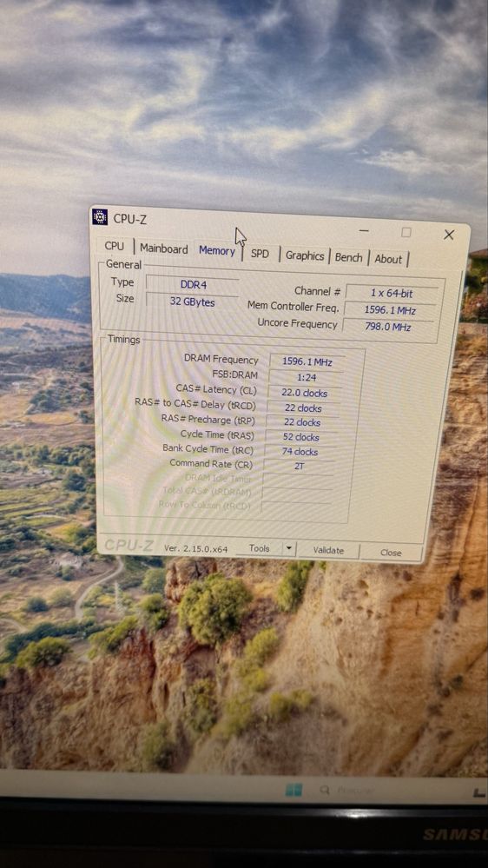Select the 32 GBytes size value

point(192,302)
